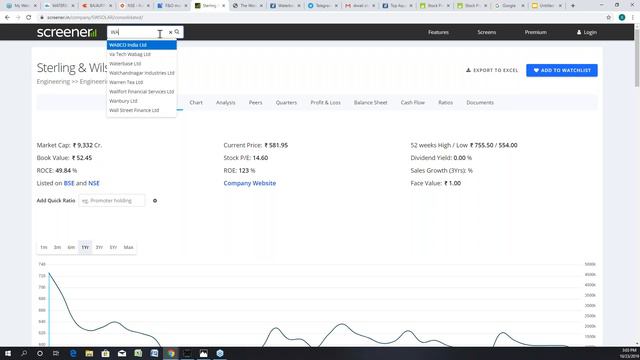This screenshot has width=640, height=360.
Task: Open the Screens link in the header
Action: 487,32
